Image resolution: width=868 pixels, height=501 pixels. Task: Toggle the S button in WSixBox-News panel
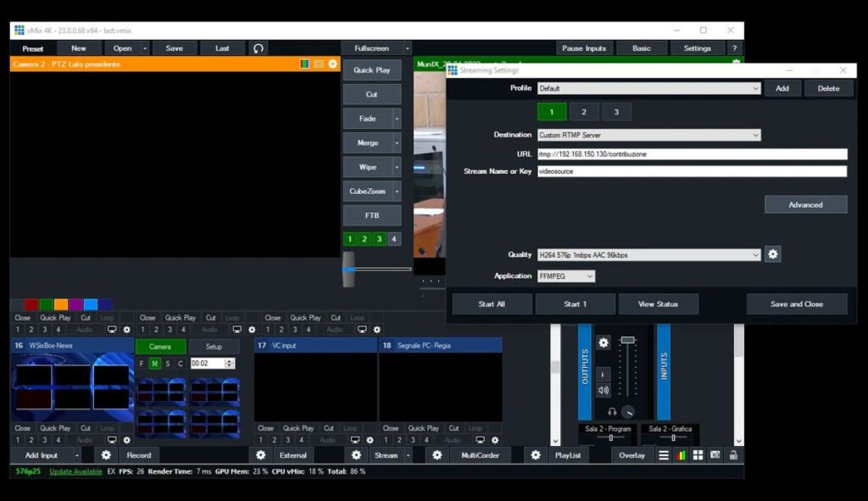[x=168, y=364]
